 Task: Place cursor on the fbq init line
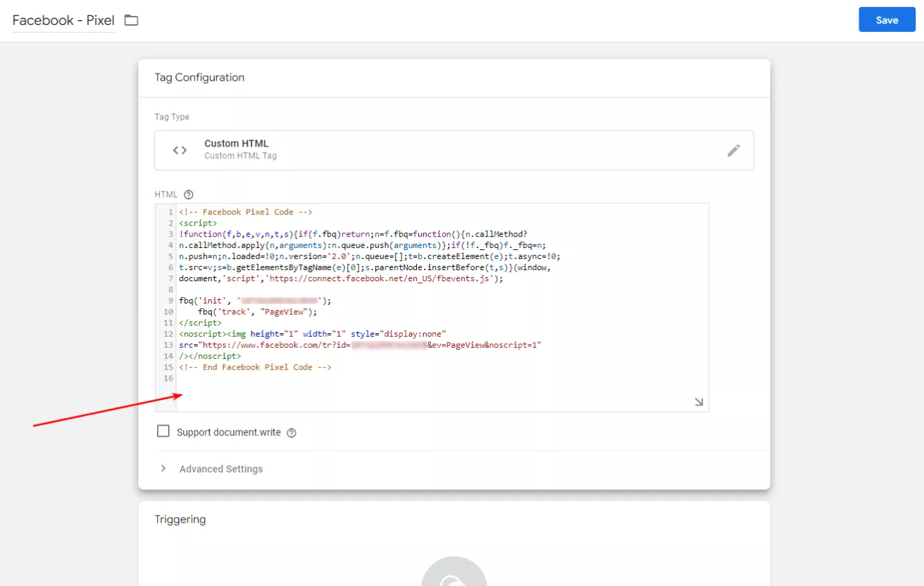click(x=255, y=301)
